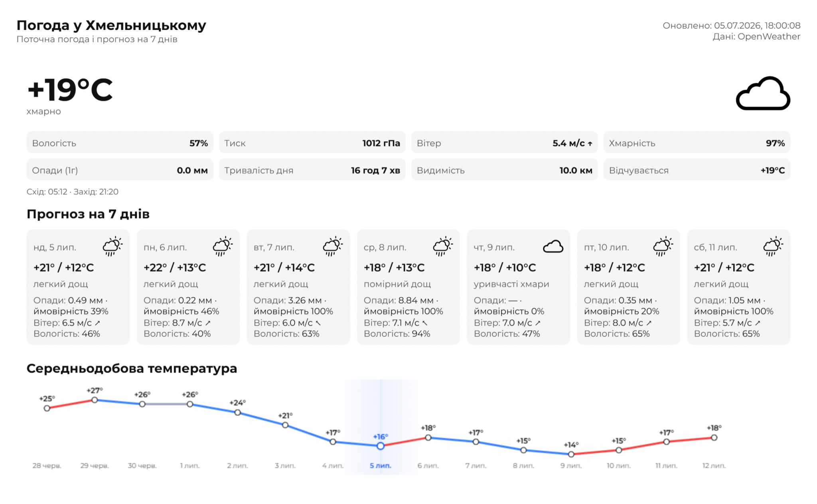Click the Погода у Хмельницькому heading

(111, 25)
